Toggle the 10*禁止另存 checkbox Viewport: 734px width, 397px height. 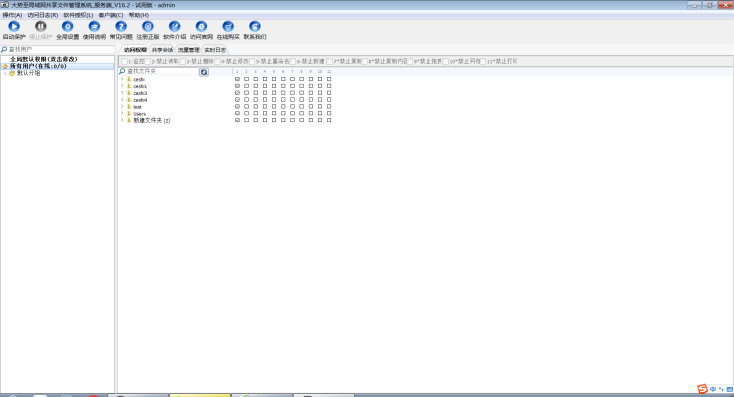(446, 61)
